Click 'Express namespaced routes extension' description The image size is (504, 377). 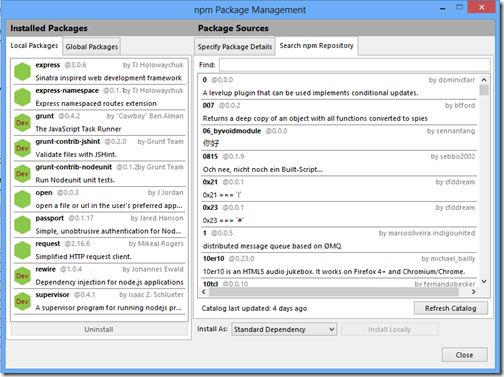[96, 104]
